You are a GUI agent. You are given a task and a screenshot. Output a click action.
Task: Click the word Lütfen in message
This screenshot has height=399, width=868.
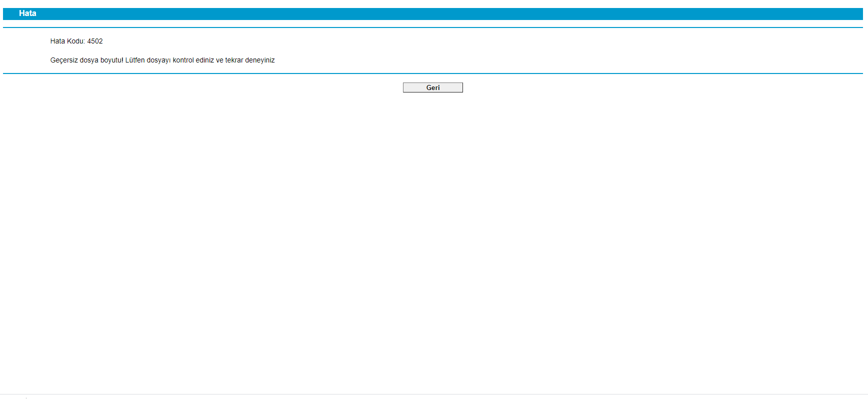coord(135,60)
